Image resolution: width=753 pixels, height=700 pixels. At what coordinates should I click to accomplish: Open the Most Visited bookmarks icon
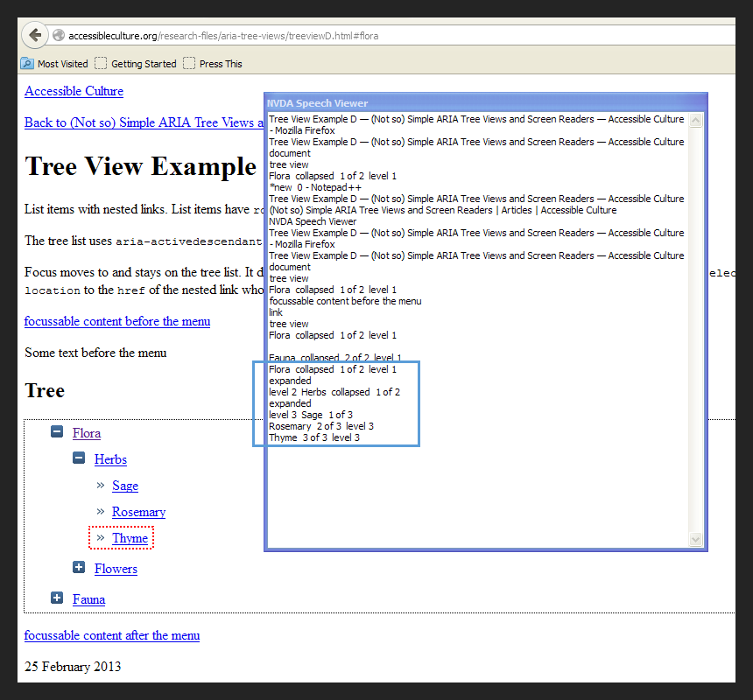(27, 64)
